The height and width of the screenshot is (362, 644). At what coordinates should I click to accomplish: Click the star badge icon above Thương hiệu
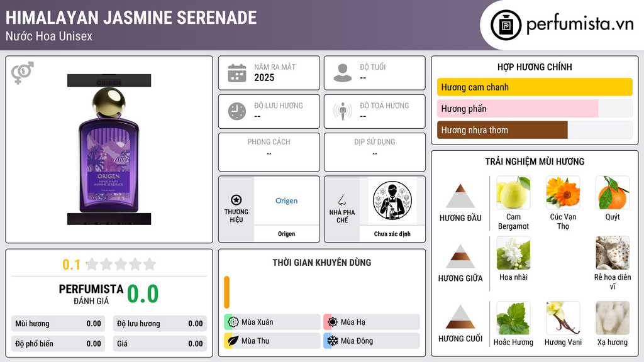point(236,200)
